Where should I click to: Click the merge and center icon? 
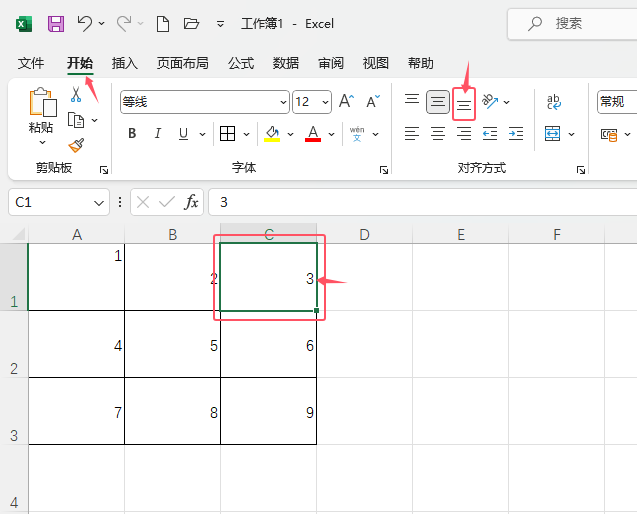click(552, 134)
